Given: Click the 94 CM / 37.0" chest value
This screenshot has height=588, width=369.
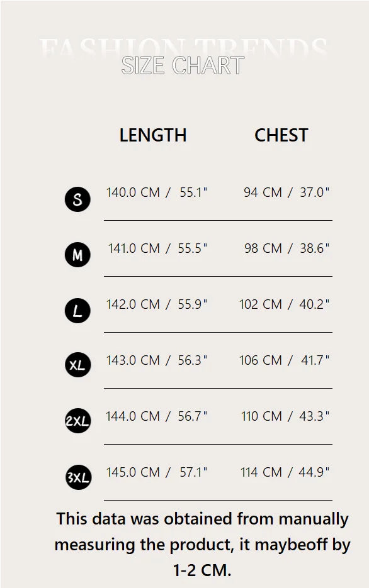Looking at the screenshot, I should [x=287, y=192].
